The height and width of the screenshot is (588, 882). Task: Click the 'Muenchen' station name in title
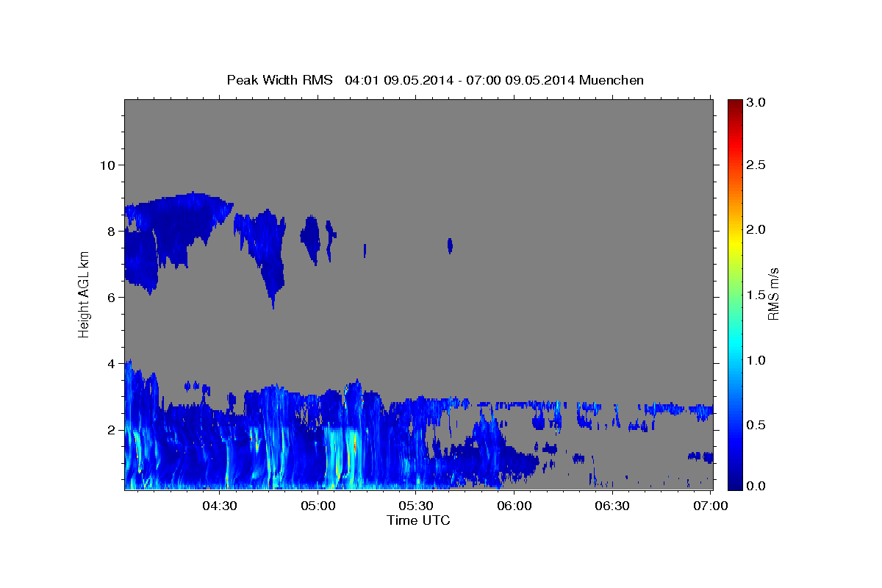(612, 79)
